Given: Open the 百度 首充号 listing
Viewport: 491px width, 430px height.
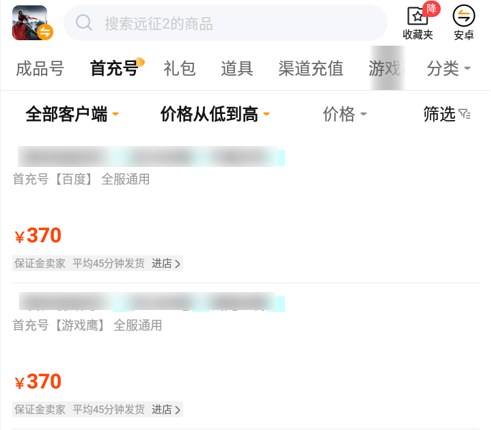Looking at the screenshot, I should (245, 209).
